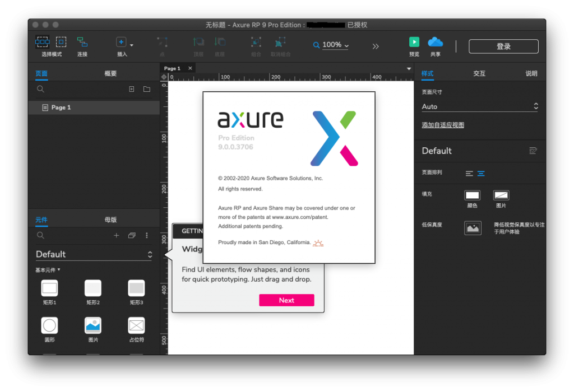
Task: Switch to the Interactions (交互) tab
Action: 479,73
